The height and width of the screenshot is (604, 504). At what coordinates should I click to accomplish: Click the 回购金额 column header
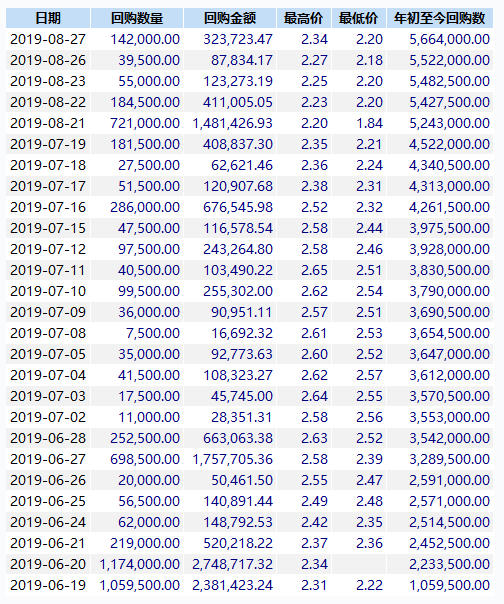(x=230, y=18)
